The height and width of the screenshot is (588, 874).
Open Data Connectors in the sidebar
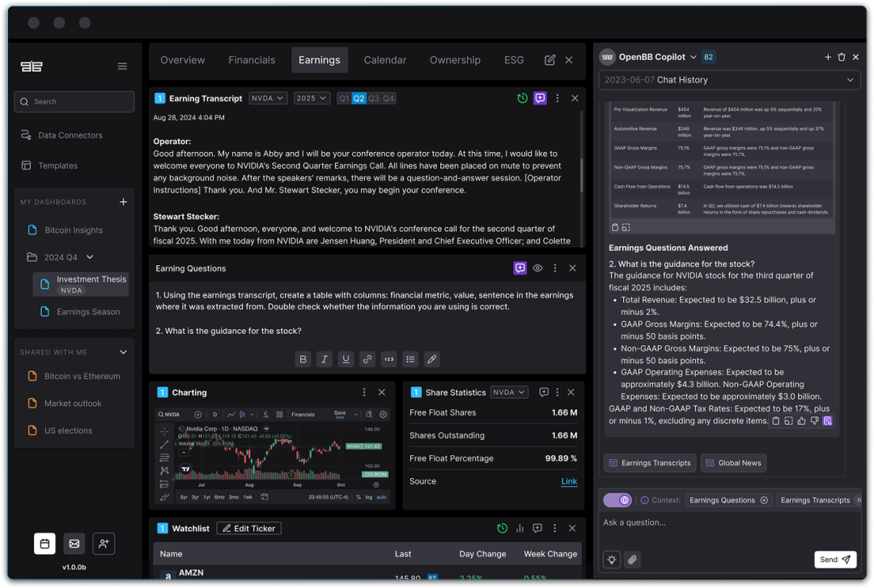[x=62, y=135]
